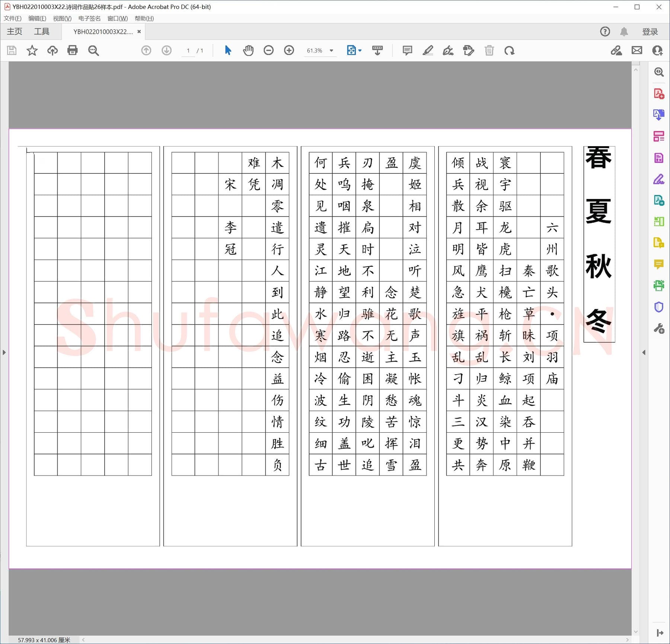The image size is (670, 644).
Task: Click vertical scrollbar down arrow
Action: 636,632
